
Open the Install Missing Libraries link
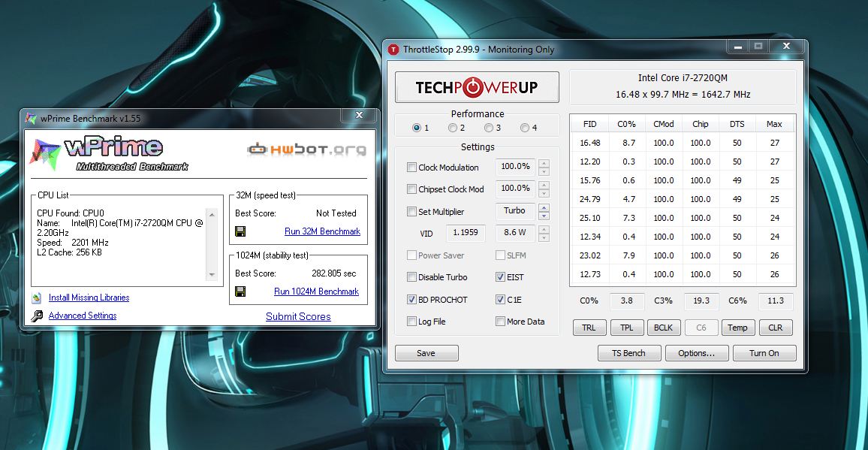point(89,297)
